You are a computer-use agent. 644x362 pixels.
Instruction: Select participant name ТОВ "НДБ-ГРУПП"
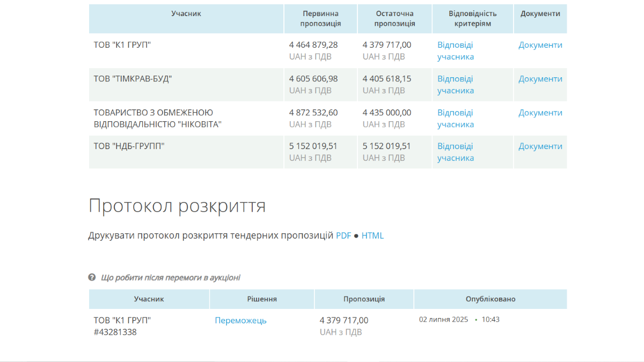click(x=129, y=146)
